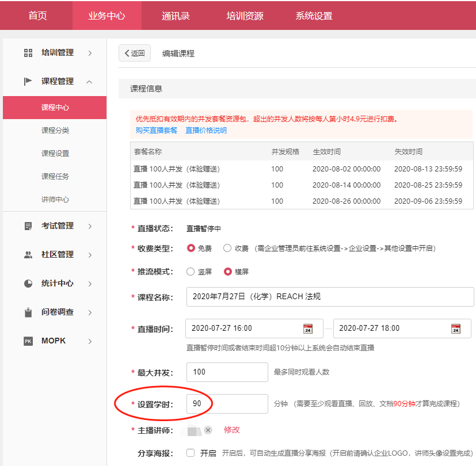Click the 统计中心 pie chart icon
Screen dimensions: 476x466
pyautogui.click(x=28, y=284)
